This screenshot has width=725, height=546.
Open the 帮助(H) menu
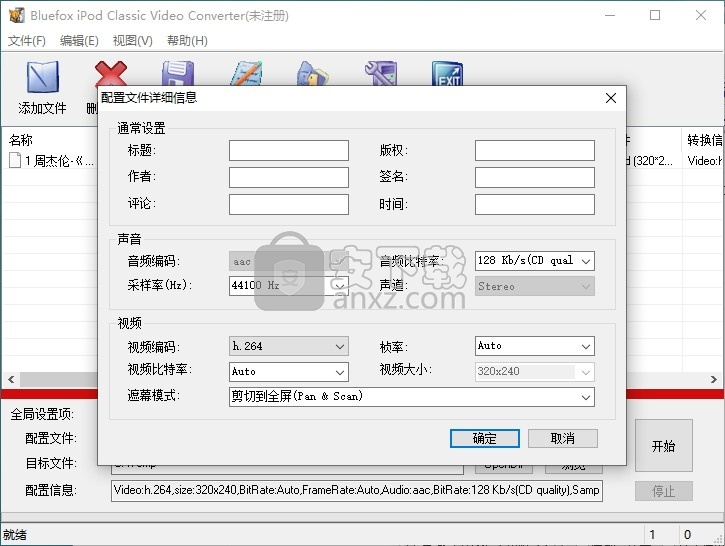click(187, 41)
